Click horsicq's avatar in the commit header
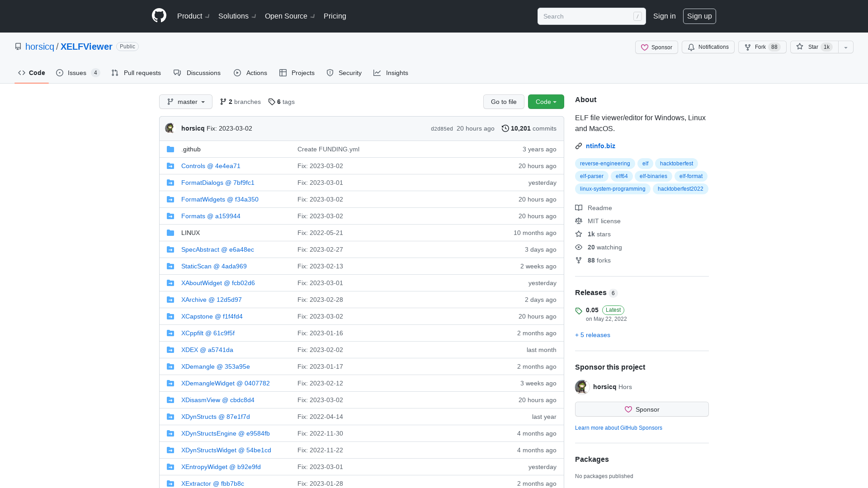The image size is (868, 488). (170, 128)
